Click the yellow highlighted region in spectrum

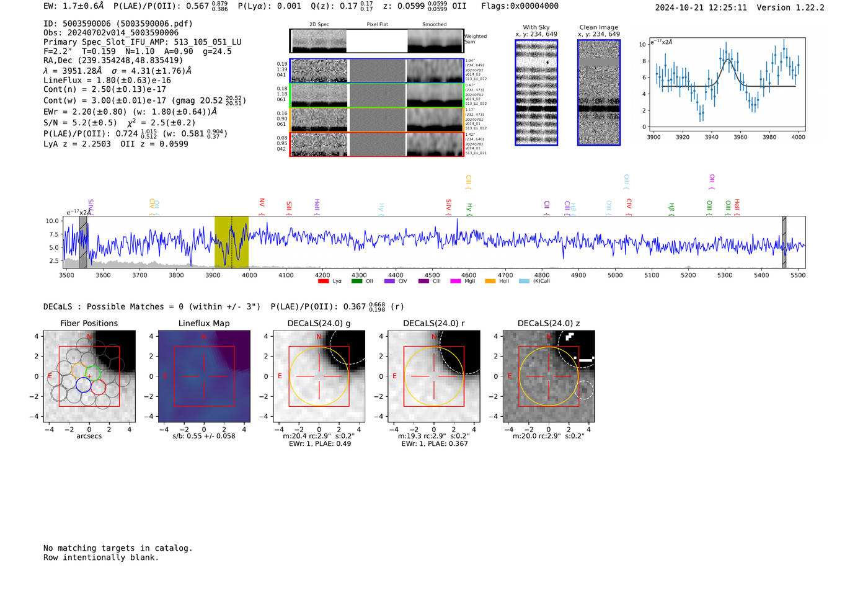pos(231,242)
